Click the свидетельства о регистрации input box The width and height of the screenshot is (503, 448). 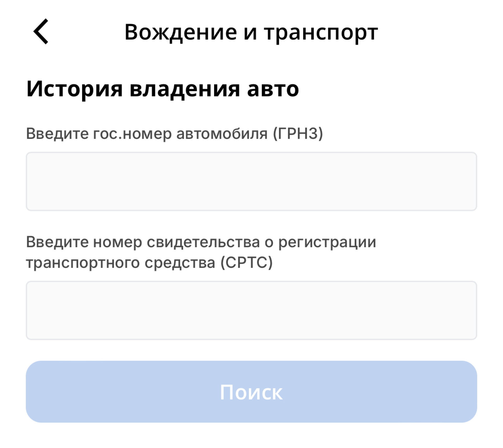[251, 310]
